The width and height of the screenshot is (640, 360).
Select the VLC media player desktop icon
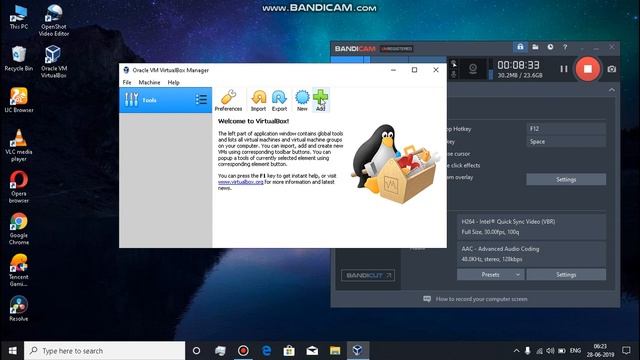(19, 145)
